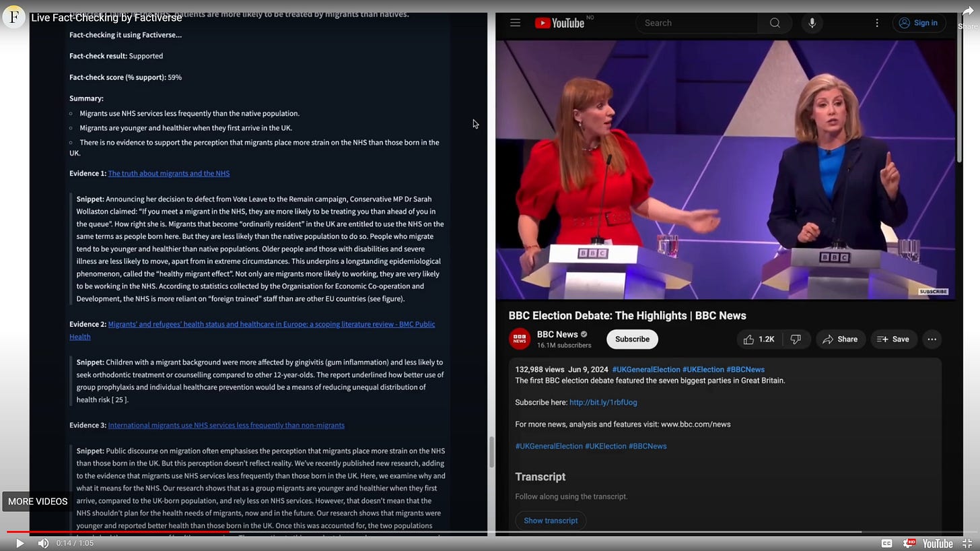Viewport: 980px width, 551px height.
Task: Subscribe to BBC News
Action: click(632, 339)
